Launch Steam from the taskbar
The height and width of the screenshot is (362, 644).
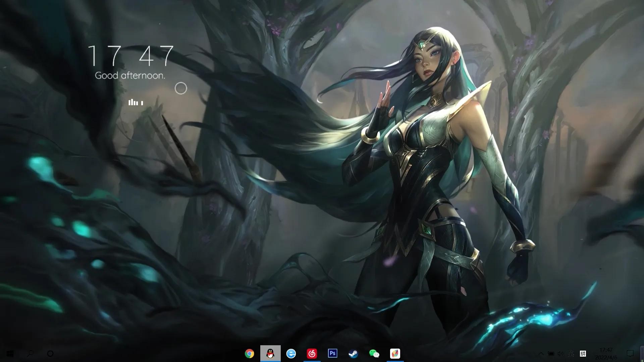click(353, 354)
